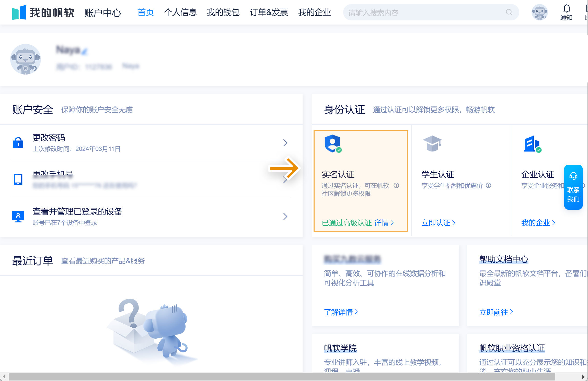Viewport: 588px width, 381px height.
Task: Expand the 查看并管理已登录的设备 chevron
Action: pos(285,217)
